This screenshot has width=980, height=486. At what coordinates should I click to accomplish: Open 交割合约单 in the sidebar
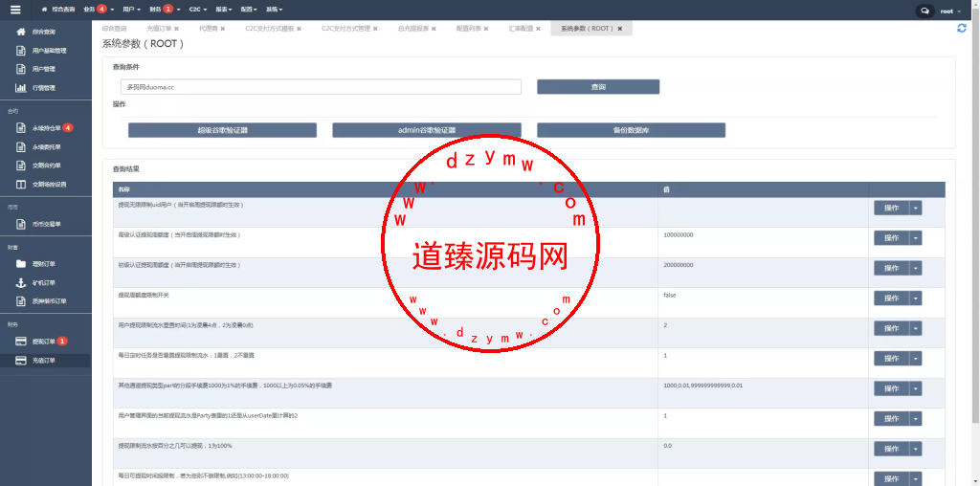pos(45,166)
